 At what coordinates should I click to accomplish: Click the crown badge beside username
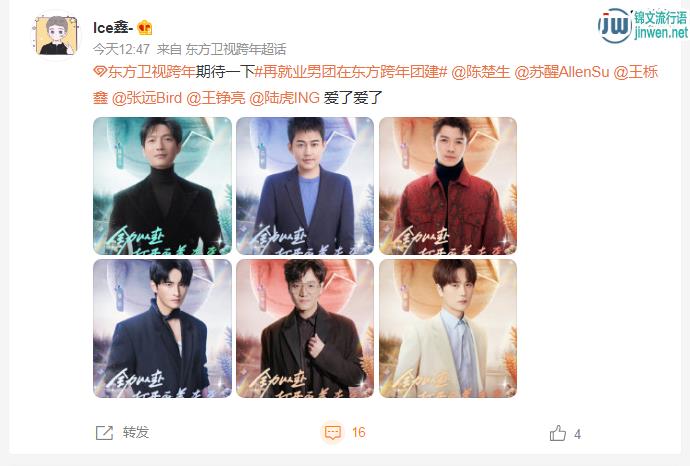coord(145,28)
